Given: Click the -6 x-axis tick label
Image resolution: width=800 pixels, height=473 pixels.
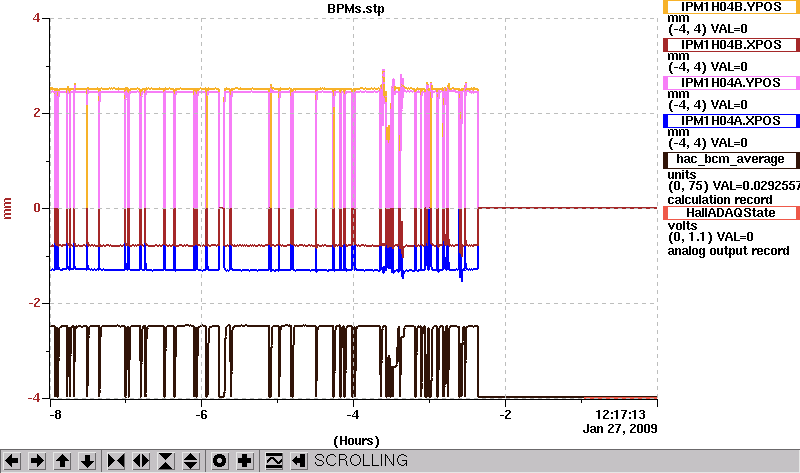Looking at the screenshot, I should [202, 414].
